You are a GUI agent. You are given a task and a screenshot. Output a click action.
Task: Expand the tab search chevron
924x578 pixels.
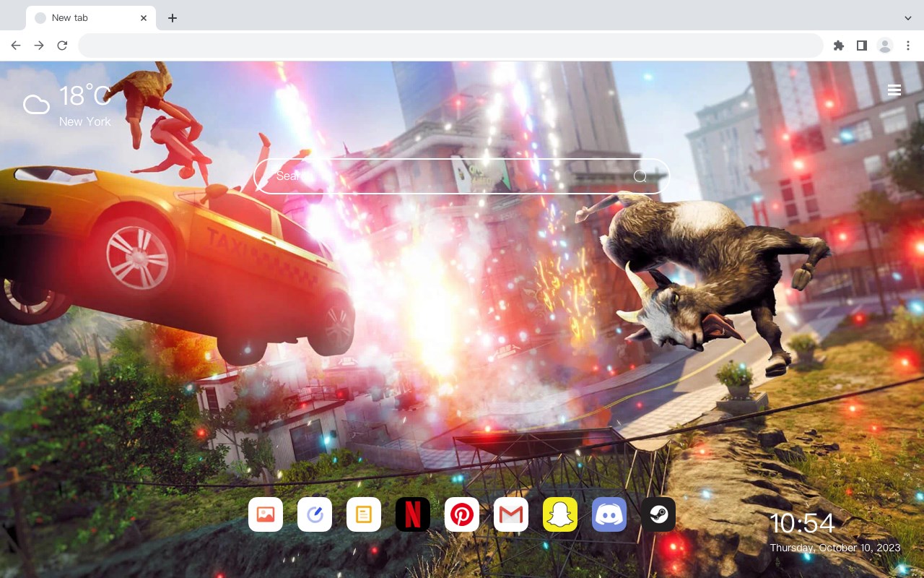908,17
